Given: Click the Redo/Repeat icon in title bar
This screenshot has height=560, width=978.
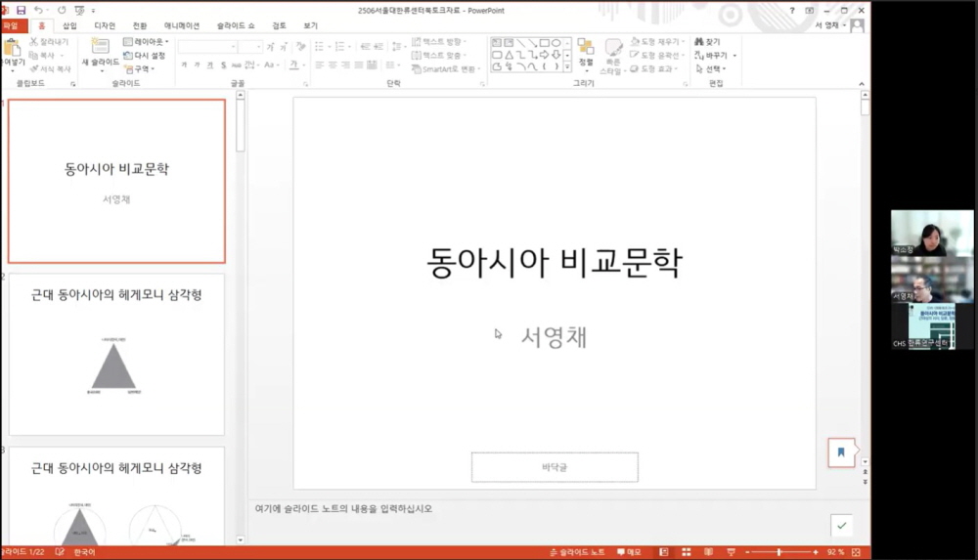Looking at the screenshot, I should 61,10.
